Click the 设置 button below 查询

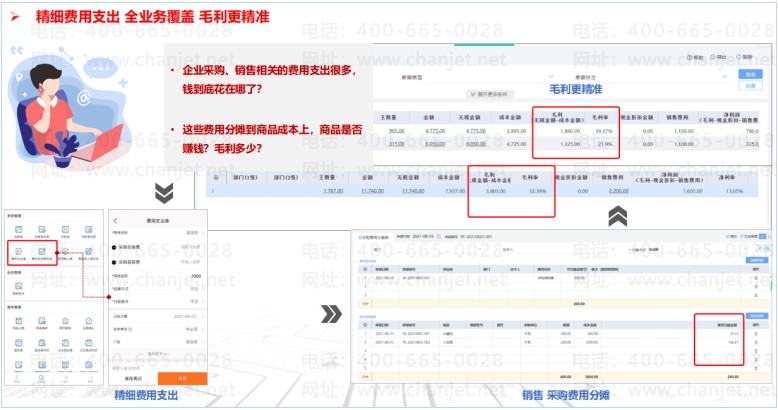click(x=750, y=86)
